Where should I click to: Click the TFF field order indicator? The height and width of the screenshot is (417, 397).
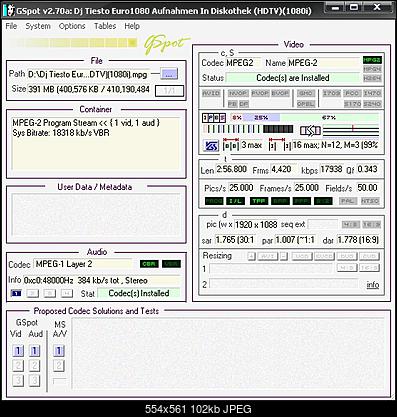259,201
